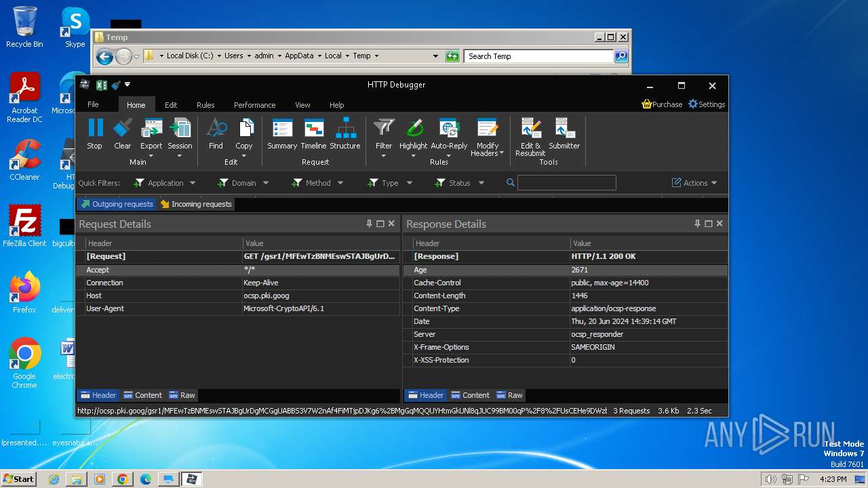Image resolution: width=868 pixels, height=488 pixels.
Task: Open Content tab in Request Details
Action: point(142,395)
